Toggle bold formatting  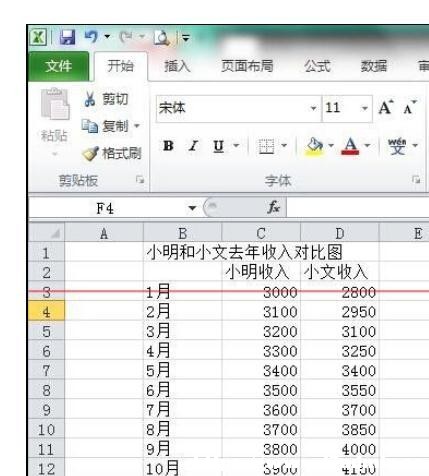[x=168, y=146]
